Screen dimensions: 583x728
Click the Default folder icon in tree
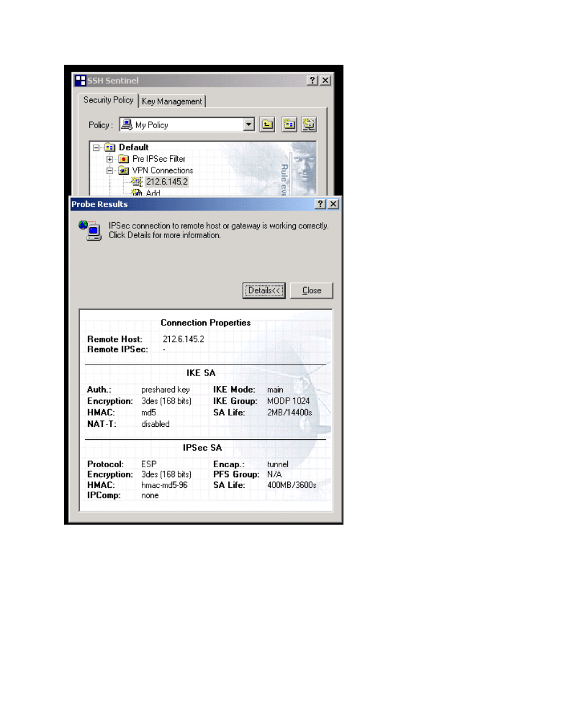[109, 148]
